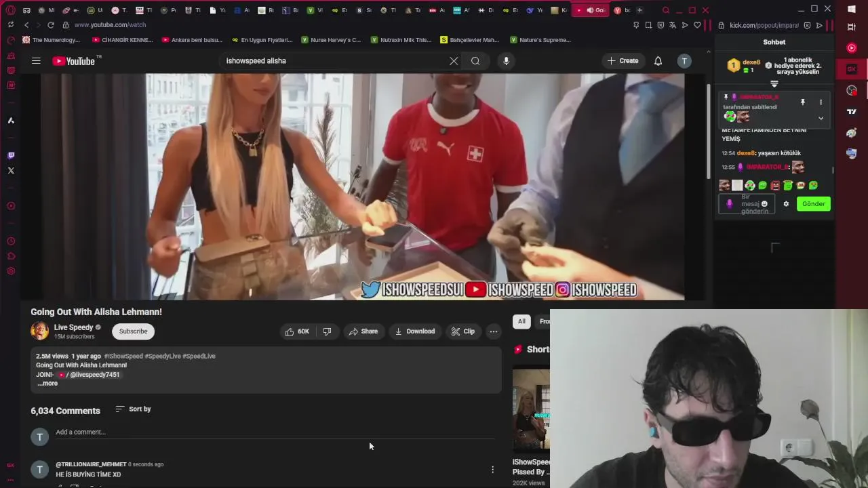Image resolution: width=868 pixels, height=488 pixels.
Task: Add the page to bookmarks heart
Action: click(697, 25)
